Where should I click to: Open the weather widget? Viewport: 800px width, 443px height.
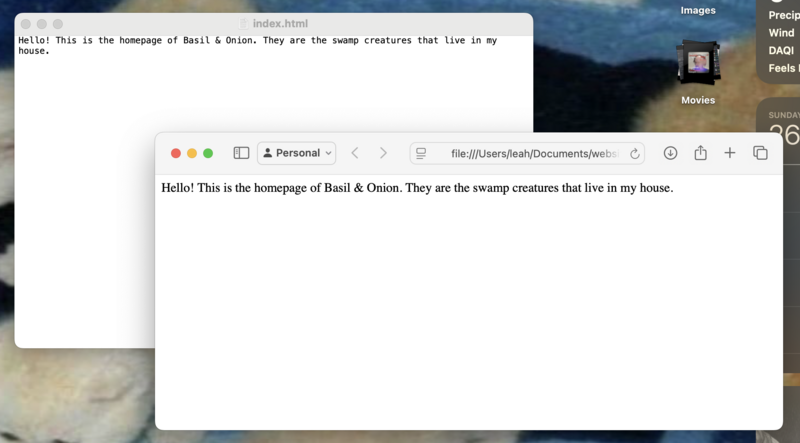(780, 40)
